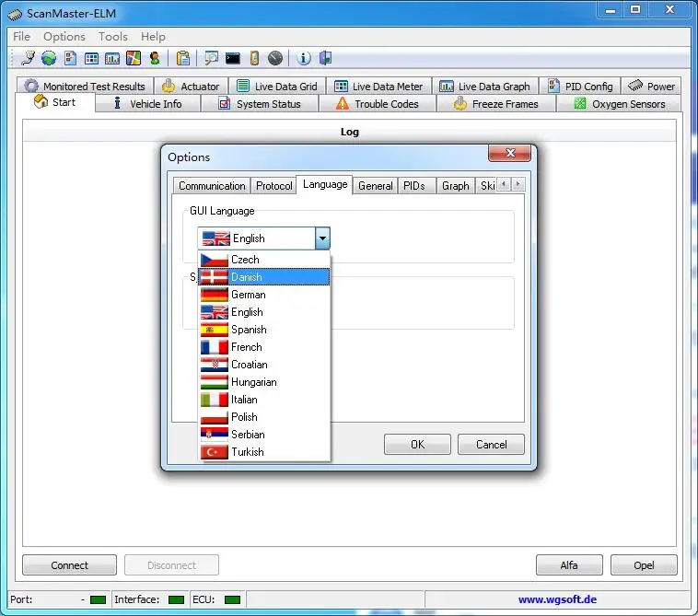Choose German from the language list
The image size is (698, 616).
pyautogui.click(x=264, y=295)
